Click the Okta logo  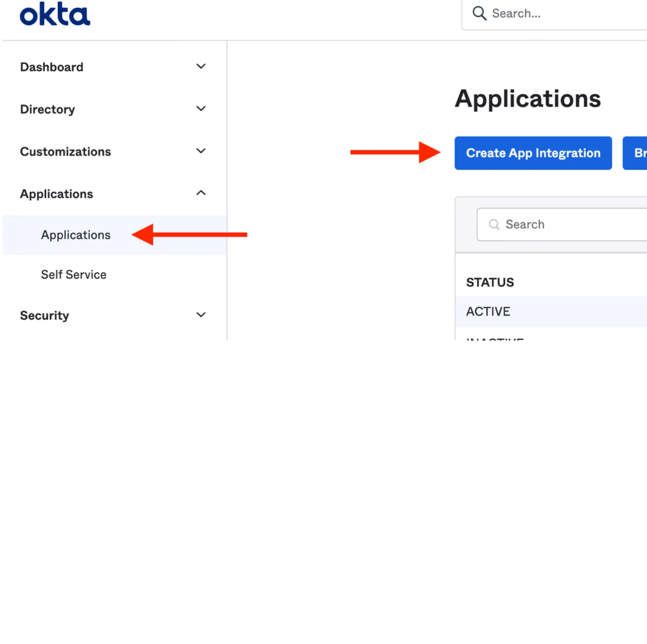pyautogui.click(x=55, y=14)
